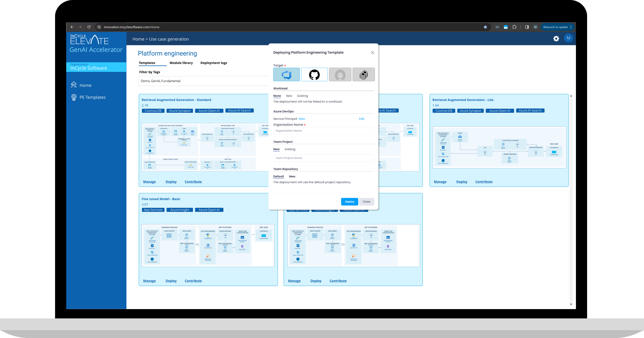Viewport: 644px width, 338px height.
Task: Click the scrollbar down arrow
Action: pos(571,304)
